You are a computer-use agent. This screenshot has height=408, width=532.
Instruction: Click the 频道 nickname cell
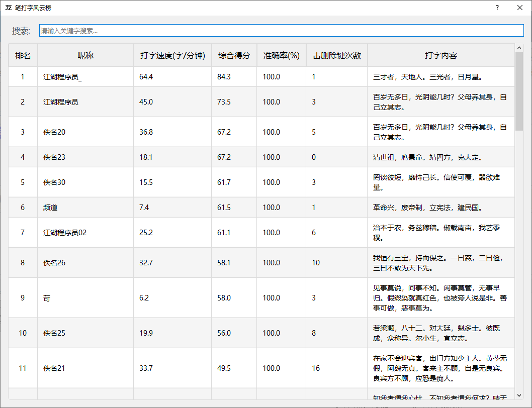click(50, 208)
